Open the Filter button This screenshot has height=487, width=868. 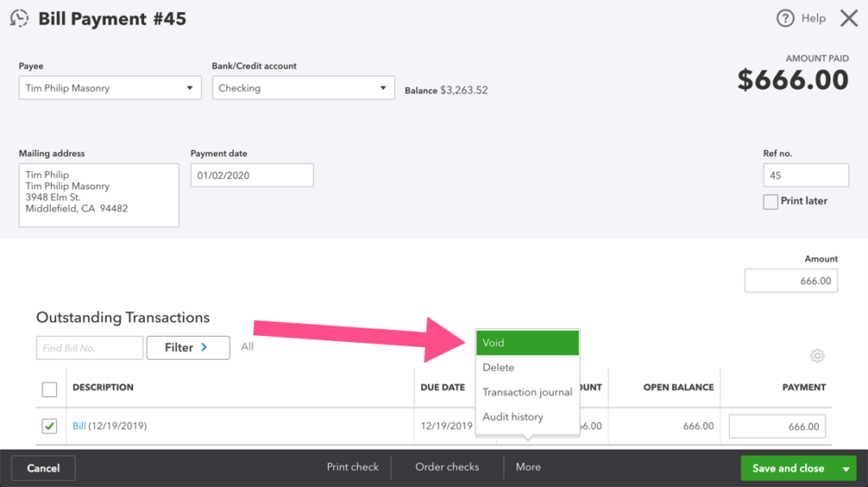click(188, 347)
